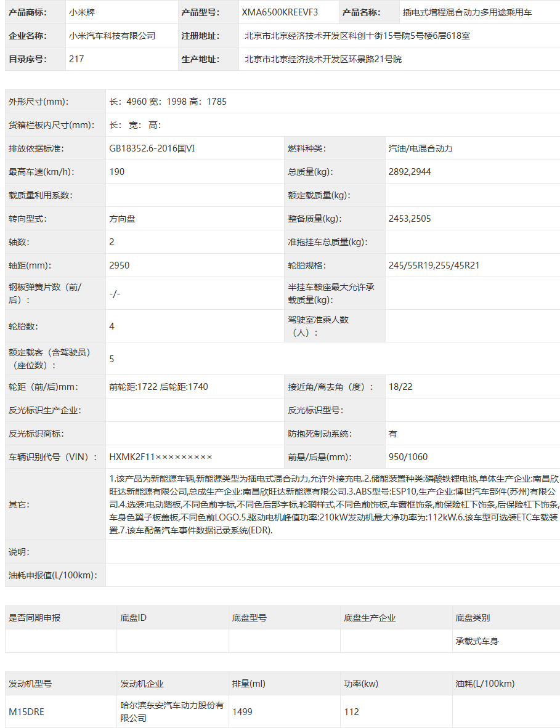Viewport: 560px width, 728px height.
Task: Click company name 小米汽车科技有限公司
Action: point(112,36)
